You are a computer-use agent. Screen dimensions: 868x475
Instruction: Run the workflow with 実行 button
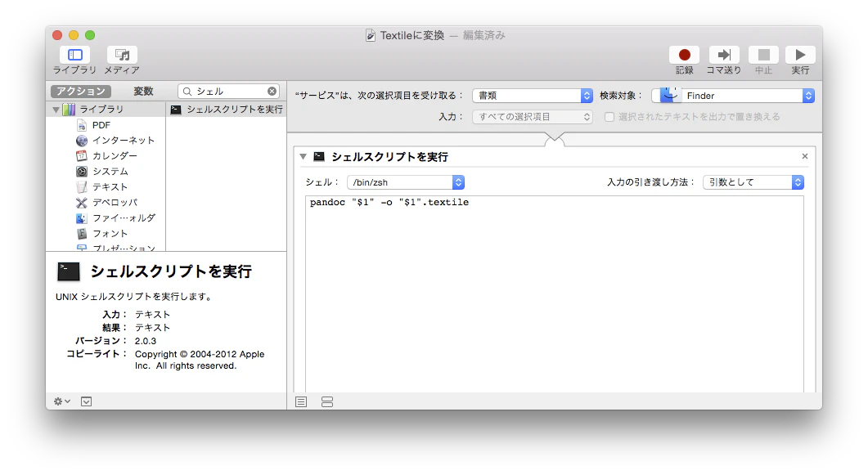(800, 55)
